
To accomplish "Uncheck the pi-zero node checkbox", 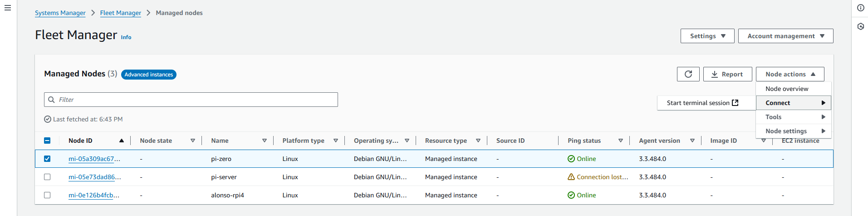I will click(47, 159).
